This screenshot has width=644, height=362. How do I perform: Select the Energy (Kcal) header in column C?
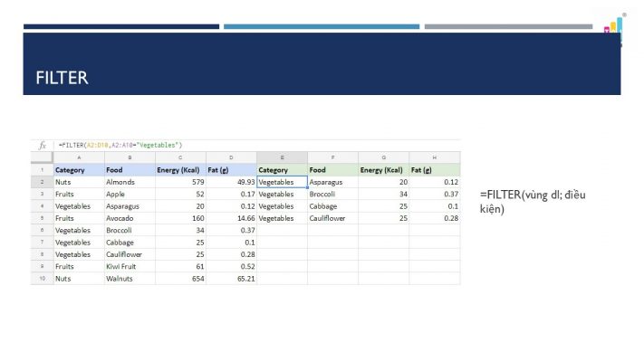click(x=179, y=169)
